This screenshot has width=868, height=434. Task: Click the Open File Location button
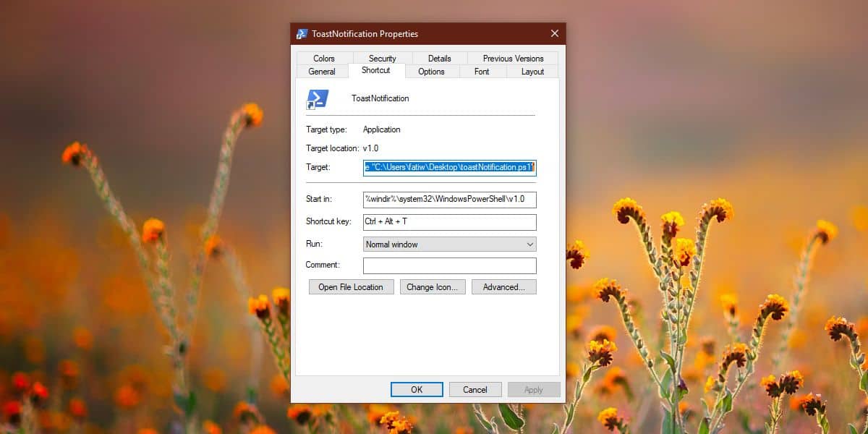(351, 287)
